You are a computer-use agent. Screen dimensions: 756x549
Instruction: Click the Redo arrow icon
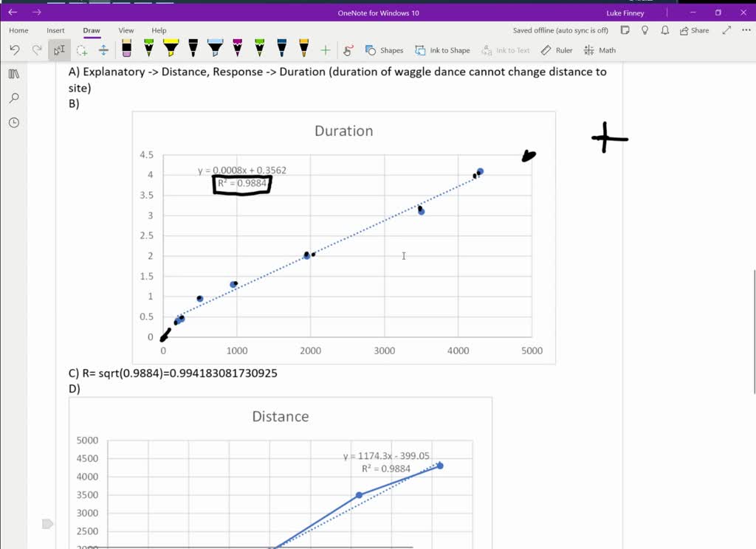[37, 50]
